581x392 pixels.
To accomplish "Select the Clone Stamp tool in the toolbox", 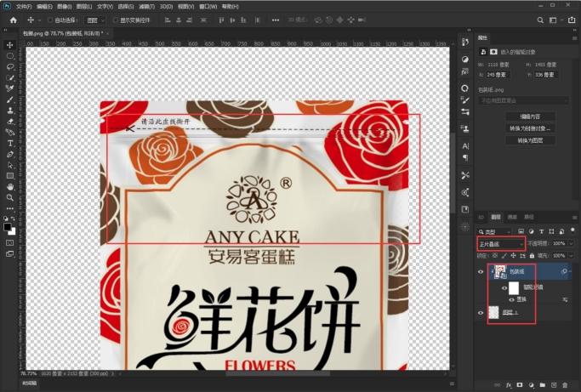I will [x=10, y=111].
